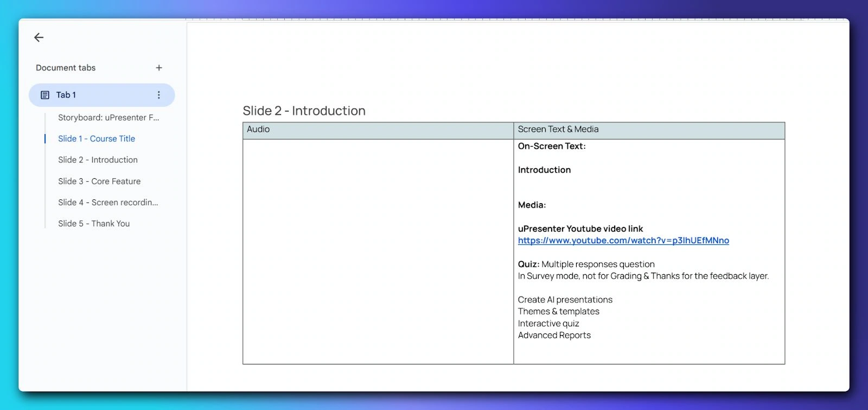
Task: Go to Slide 1 - Course Title
Action: [x=97, y=138]
